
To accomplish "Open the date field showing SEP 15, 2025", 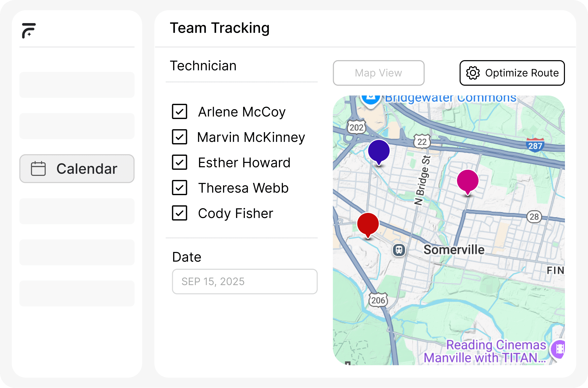I will [245, 282].
